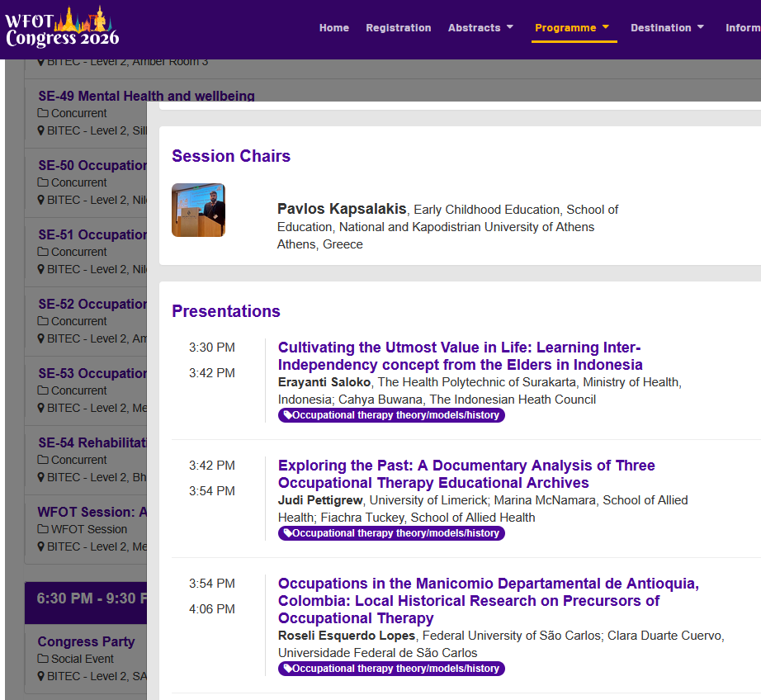Click location pin icon under Congress Party

click(x=41, y=677)
